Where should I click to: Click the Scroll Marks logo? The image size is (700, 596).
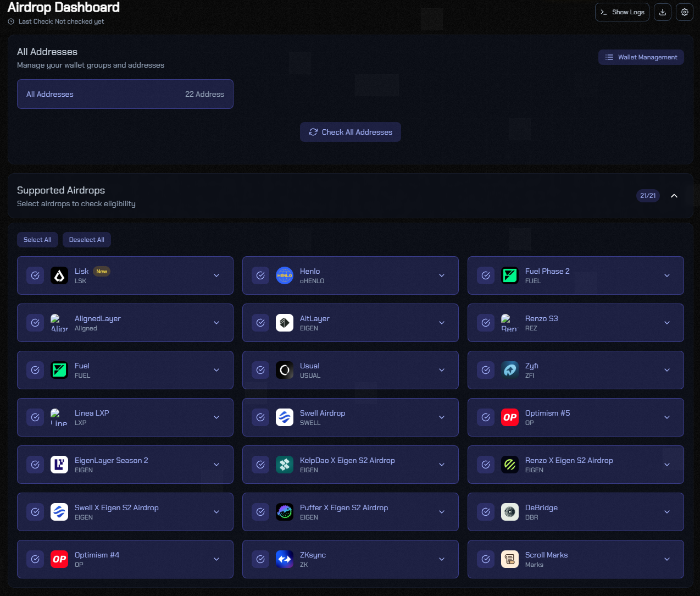(510, 559)
